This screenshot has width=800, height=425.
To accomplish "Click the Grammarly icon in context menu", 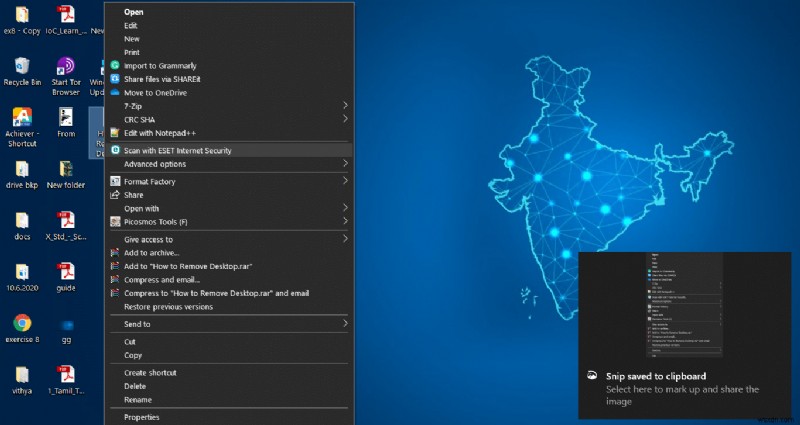I will pyautogui.click(x=115, y=65).
